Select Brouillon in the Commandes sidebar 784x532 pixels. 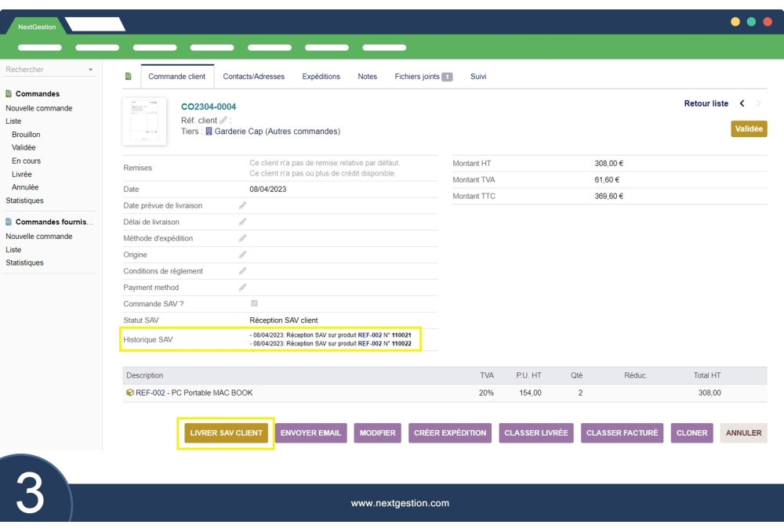pyautogui.click(x=26, y=135)
